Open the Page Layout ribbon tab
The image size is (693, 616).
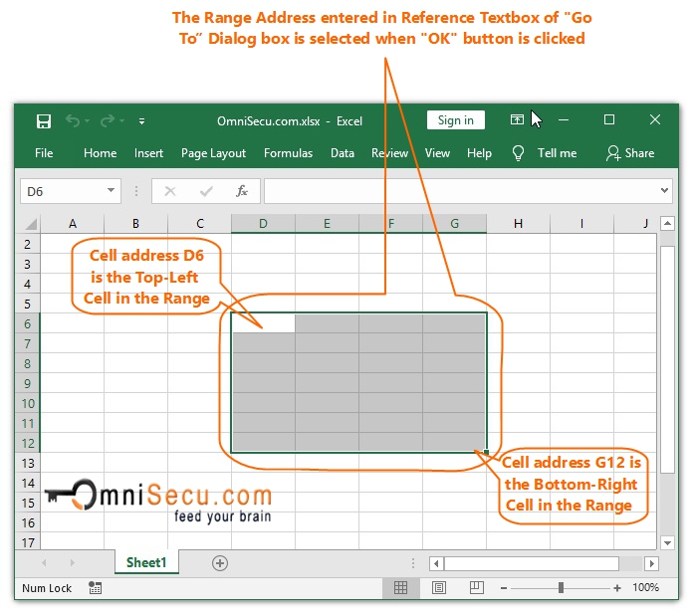213,153
